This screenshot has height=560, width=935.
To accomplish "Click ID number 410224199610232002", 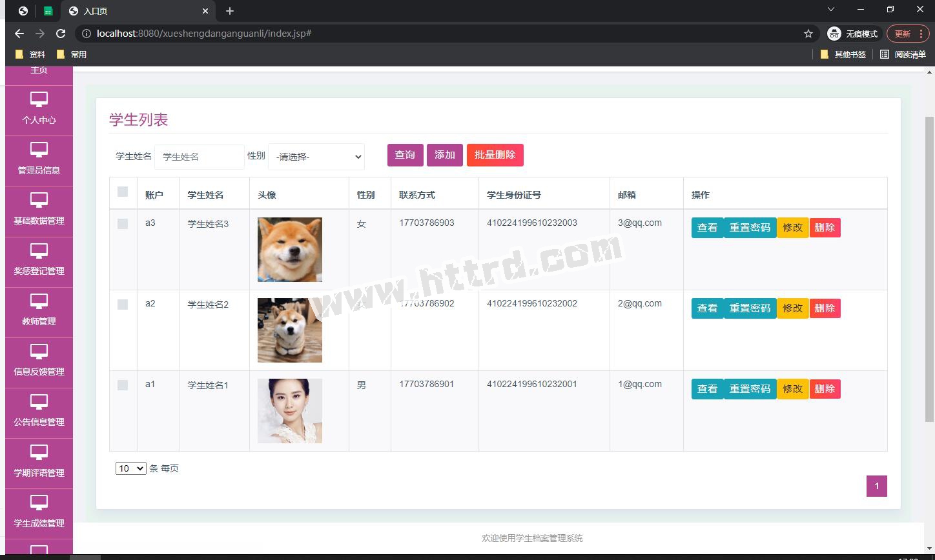I will pyautogui.click(x=532, y=303).
